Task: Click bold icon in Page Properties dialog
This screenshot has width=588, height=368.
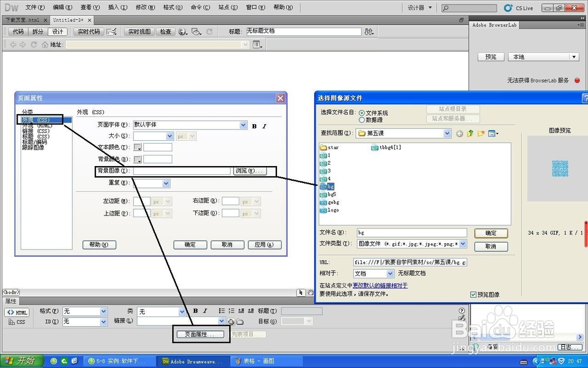Action: point(254,126)
